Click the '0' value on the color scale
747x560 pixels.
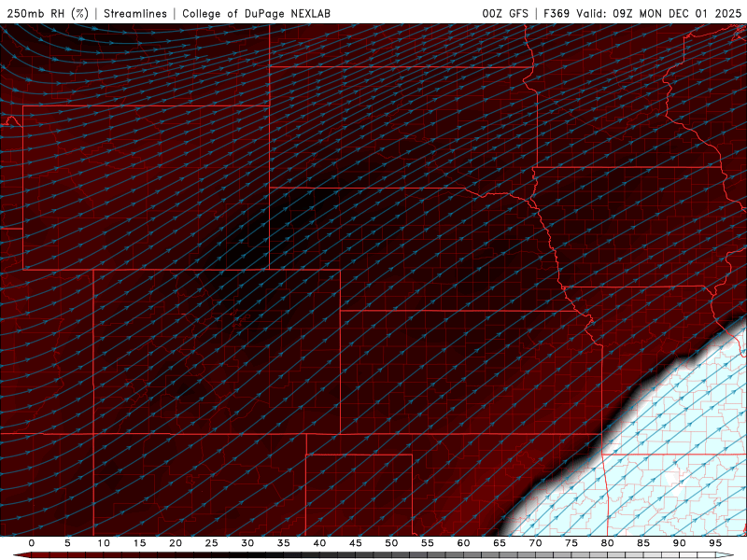pyautogui.click(x=32, y=543)
